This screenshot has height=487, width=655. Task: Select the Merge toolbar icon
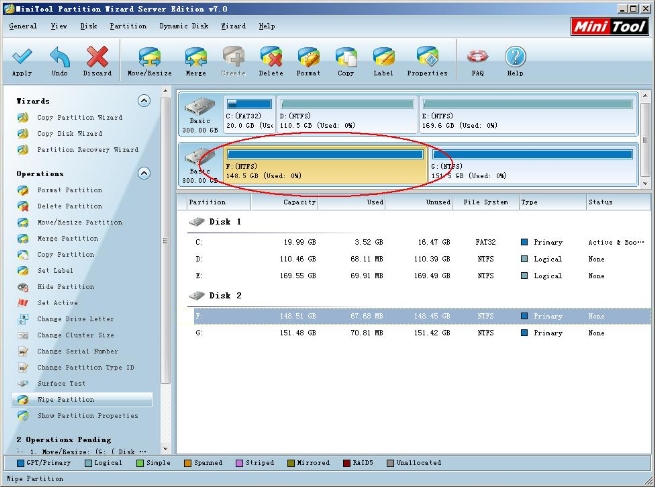[x=196, y=57]
